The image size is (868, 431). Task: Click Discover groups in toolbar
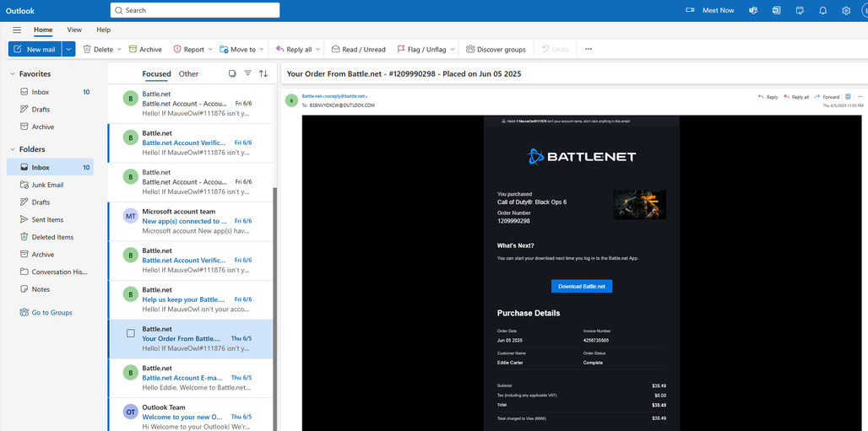coord(496,49)
